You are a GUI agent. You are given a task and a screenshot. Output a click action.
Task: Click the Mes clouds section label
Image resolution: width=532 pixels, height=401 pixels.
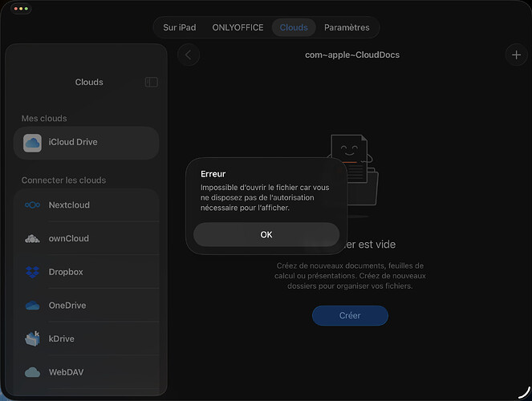[44, 119]
